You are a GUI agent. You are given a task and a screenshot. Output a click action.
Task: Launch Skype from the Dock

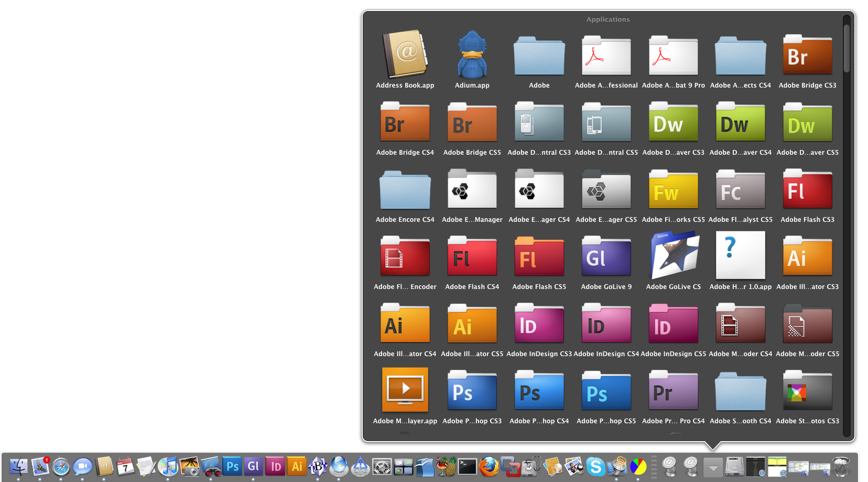[x=595, y=466]
